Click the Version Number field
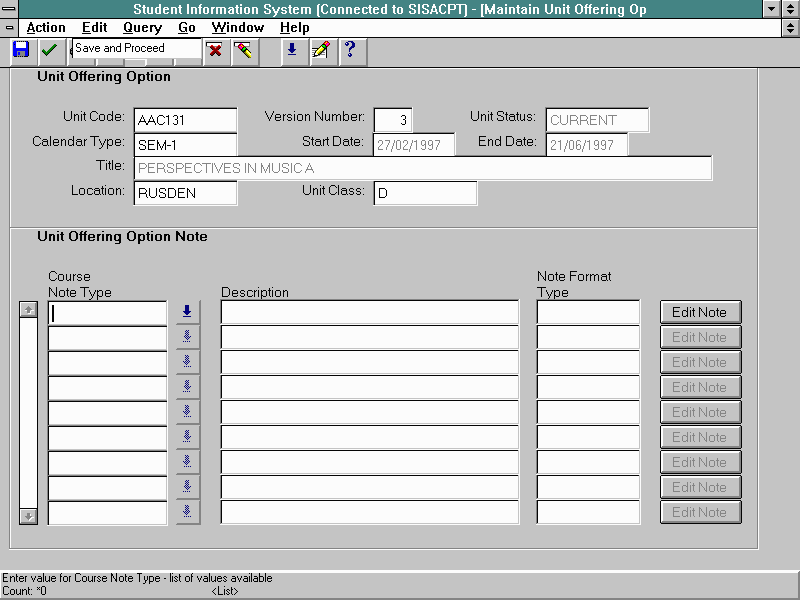 393,120
